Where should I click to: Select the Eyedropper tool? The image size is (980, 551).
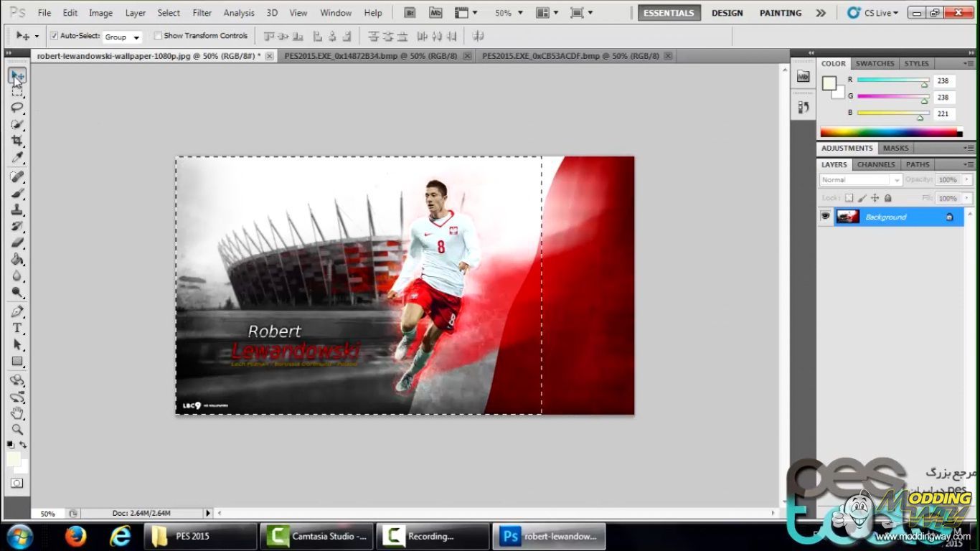17,158
